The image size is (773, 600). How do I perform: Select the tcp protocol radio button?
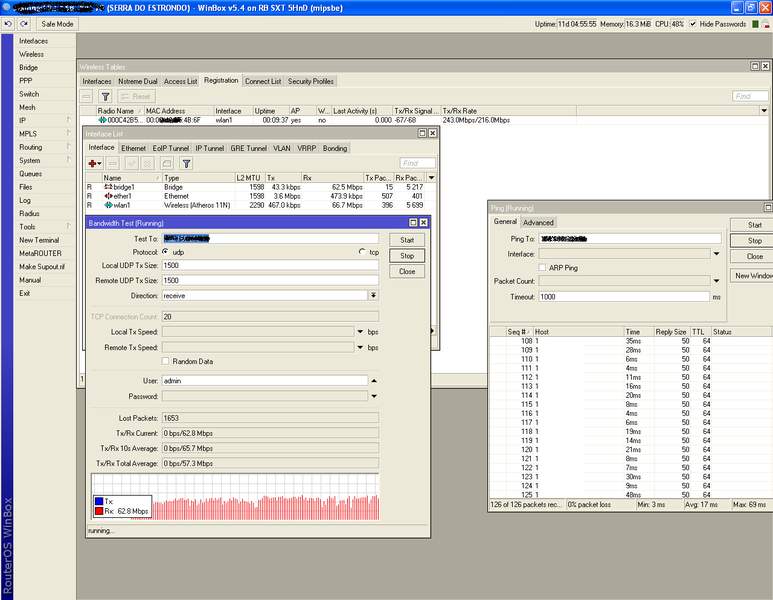(362, 253)
